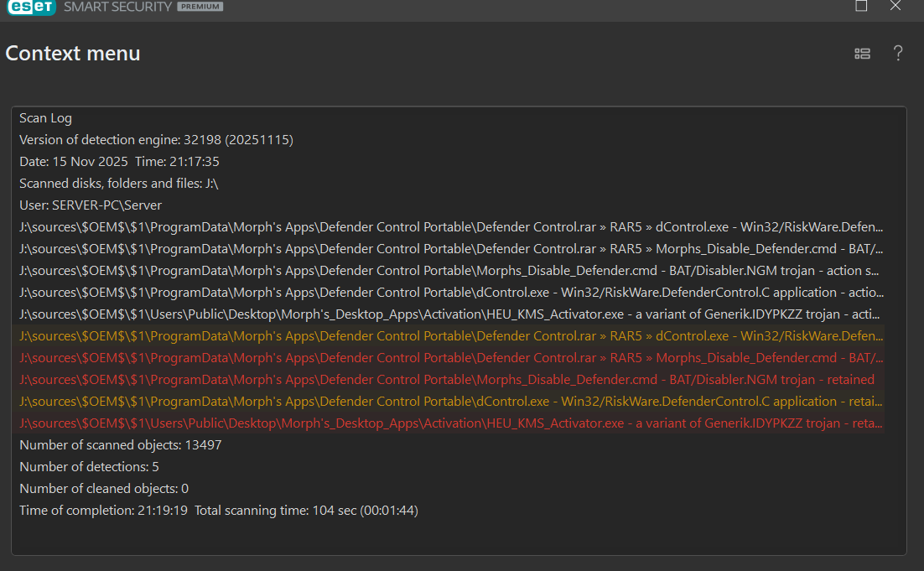Open the help question mark icon
This screenshot has width=924, height=571.
coord(897,54)
